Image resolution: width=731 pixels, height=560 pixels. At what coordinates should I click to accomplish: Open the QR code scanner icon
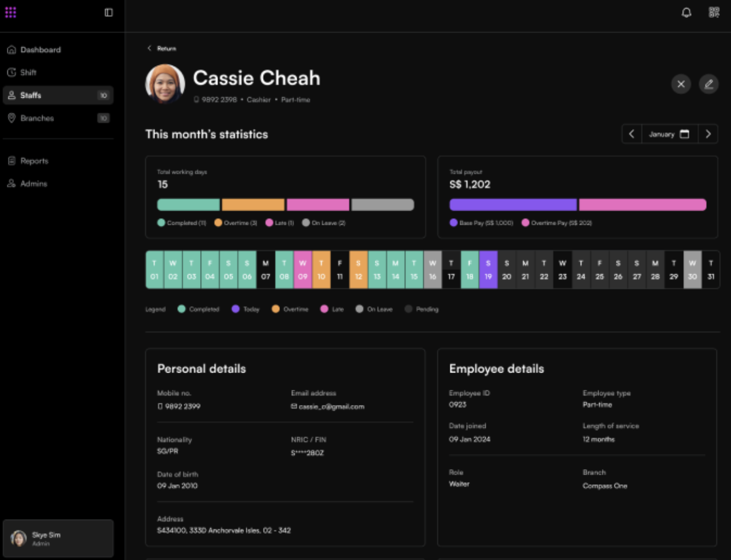point(714,13)
